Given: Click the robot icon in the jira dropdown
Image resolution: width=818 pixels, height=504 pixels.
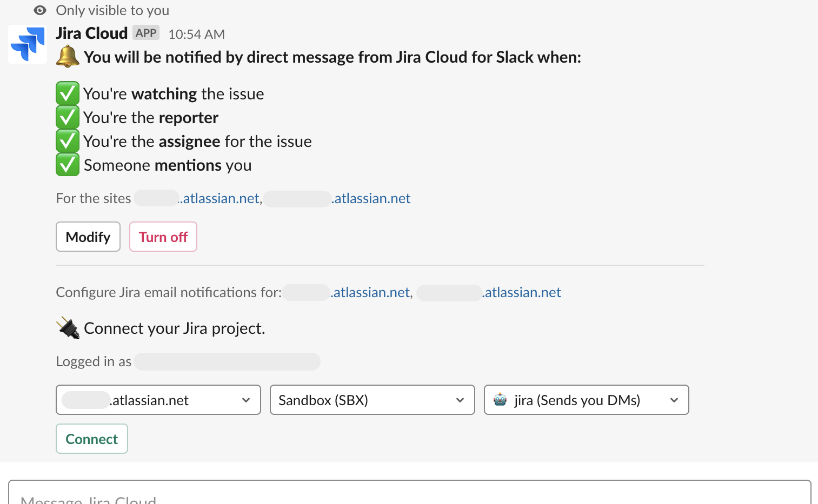Looking at the screenshot, I should pyautogui.click(x=500, y=400).
